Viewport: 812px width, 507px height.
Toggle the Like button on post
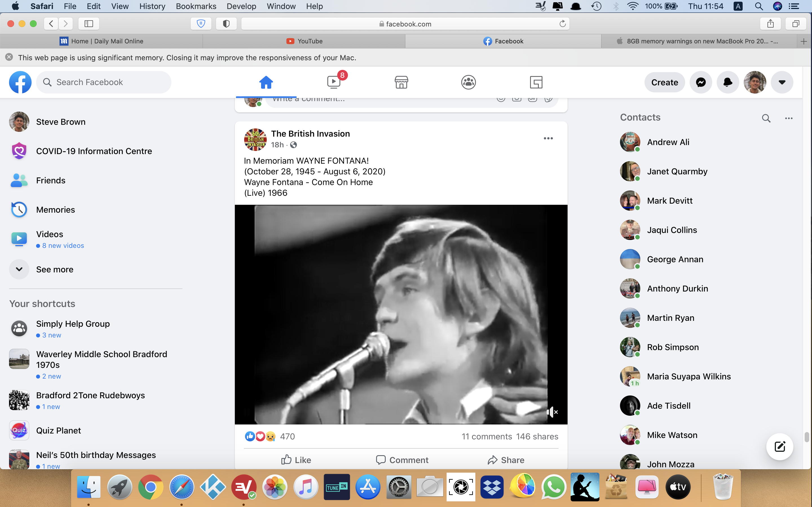[x=296, y=460]
